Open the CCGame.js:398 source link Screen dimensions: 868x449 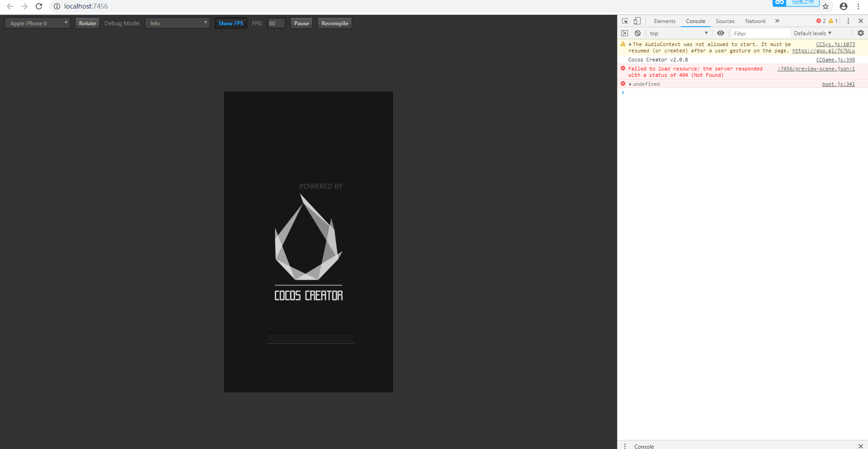point(835,60)
